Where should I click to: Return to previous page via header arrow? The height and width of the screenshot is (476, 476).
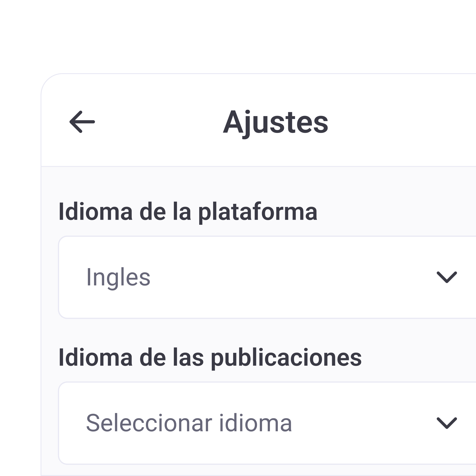82,122
